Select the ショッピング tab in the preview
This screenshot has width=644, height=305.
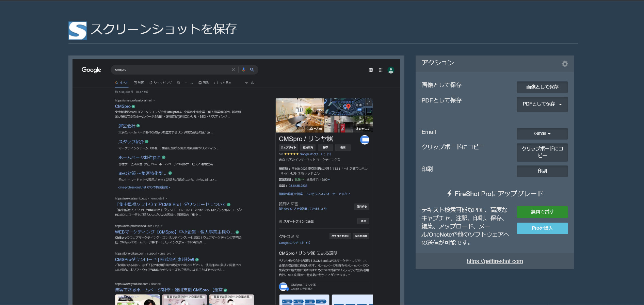click(x=160, y=83)
